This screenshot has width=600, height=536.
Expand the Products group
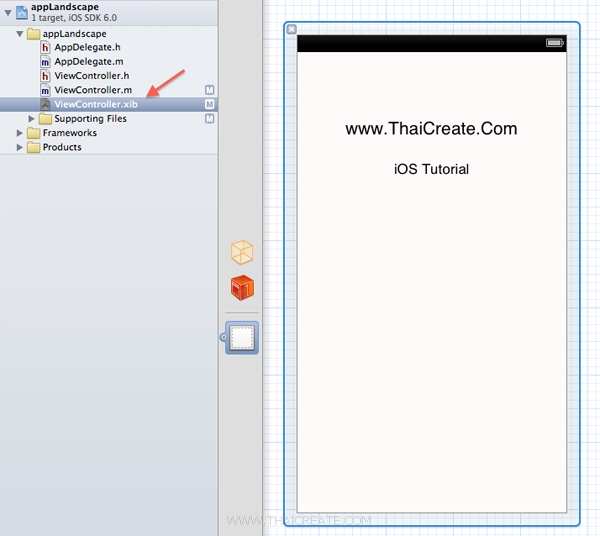[20, 147]
